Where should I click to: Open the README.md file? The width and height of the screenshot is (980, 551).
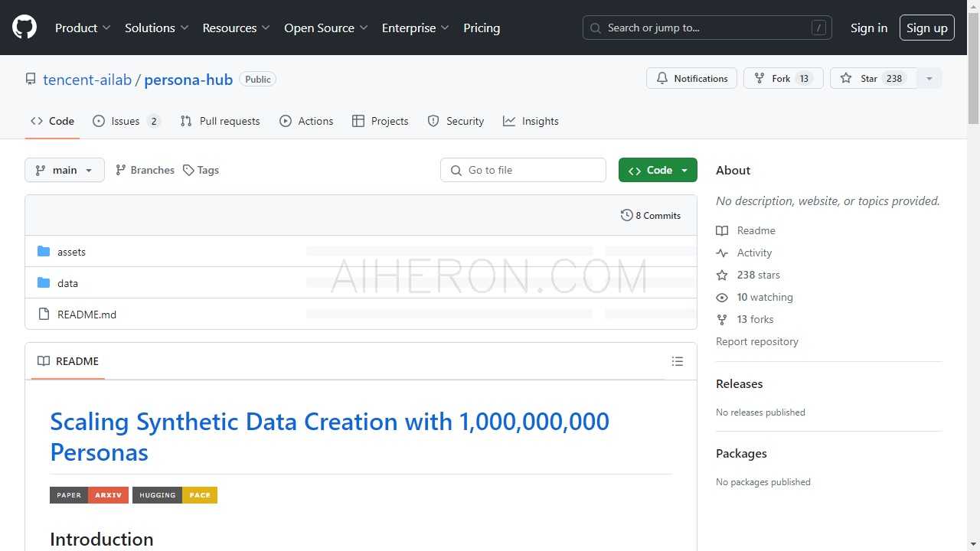(x=87, y=315)
